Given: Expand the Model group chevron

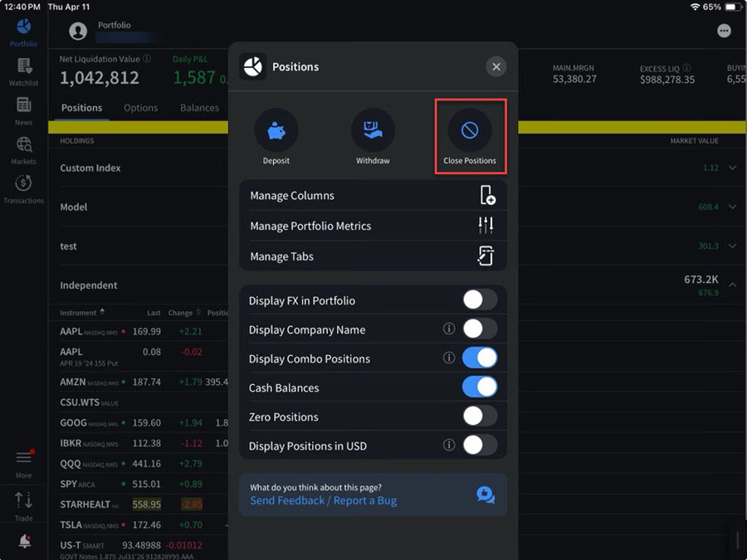Looking at the screenshot, I should pos(733,207).
